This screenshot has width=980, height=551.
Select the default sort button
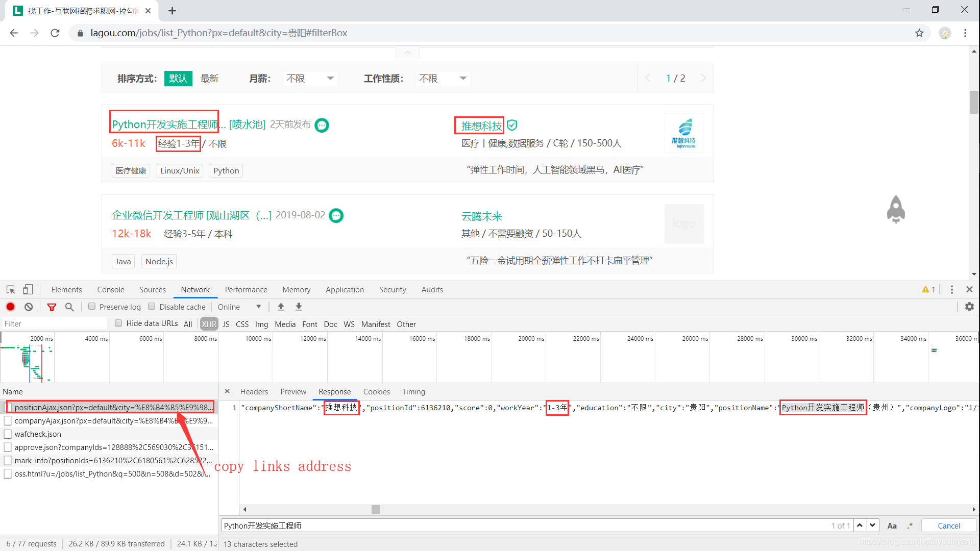click(x=178, y=79)
